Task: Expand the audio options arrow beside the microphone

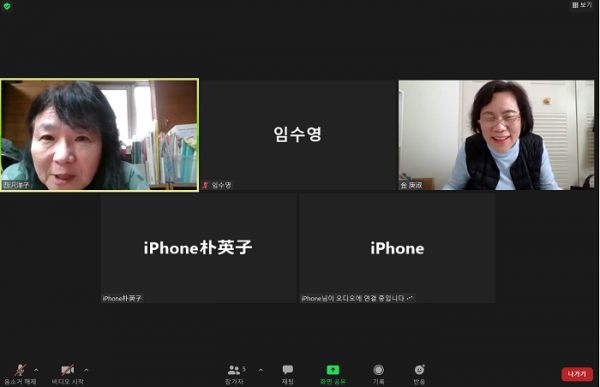Action: [x=36, y=370]
